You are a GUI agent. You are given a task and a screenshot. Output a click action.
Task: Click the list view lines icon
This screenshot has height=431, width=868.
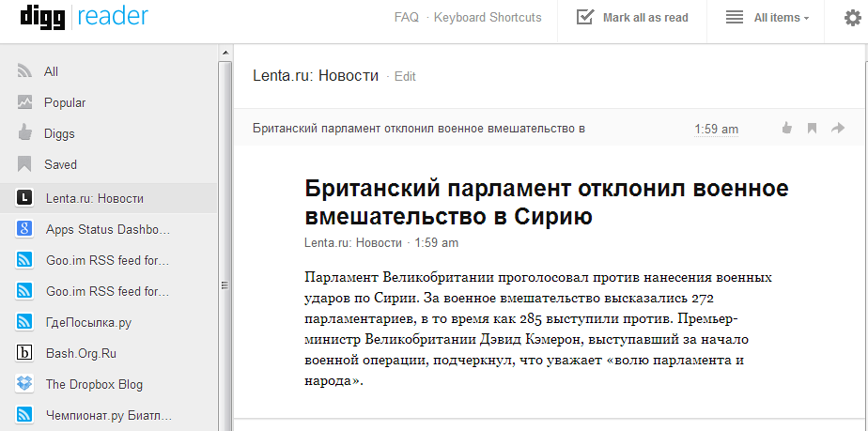735,17
